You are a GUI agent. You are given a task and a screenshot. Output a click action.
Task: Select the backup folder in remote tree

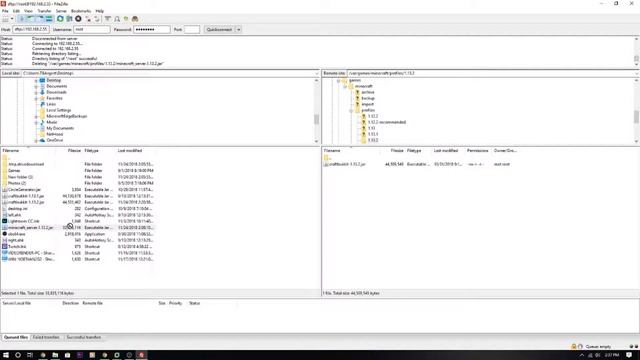click(368, 98)
